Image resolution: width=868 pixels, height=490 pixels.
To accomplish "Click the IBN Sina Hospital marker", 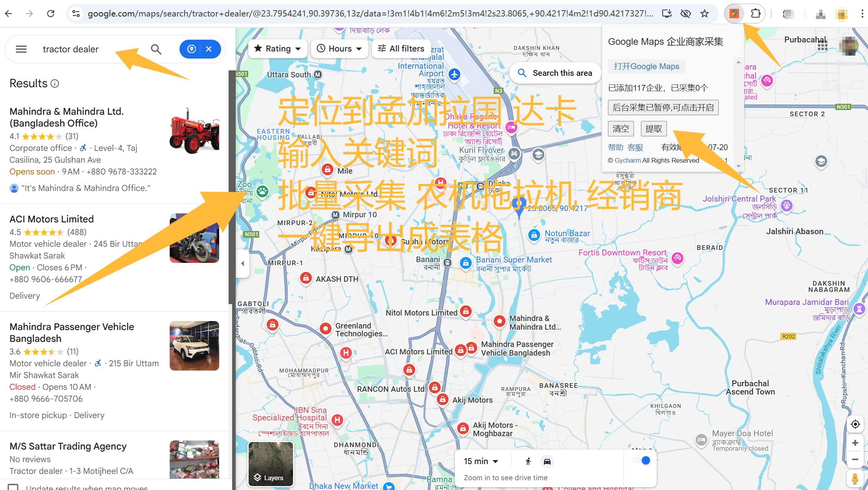I will click(337, 420).
